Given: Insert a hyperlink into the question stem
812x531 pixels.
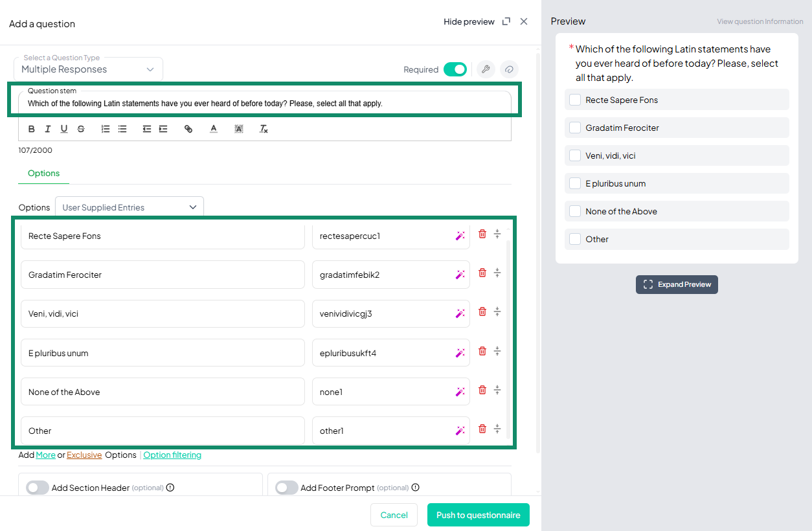Looking at the screenshot, I should (x=188, y=128).
